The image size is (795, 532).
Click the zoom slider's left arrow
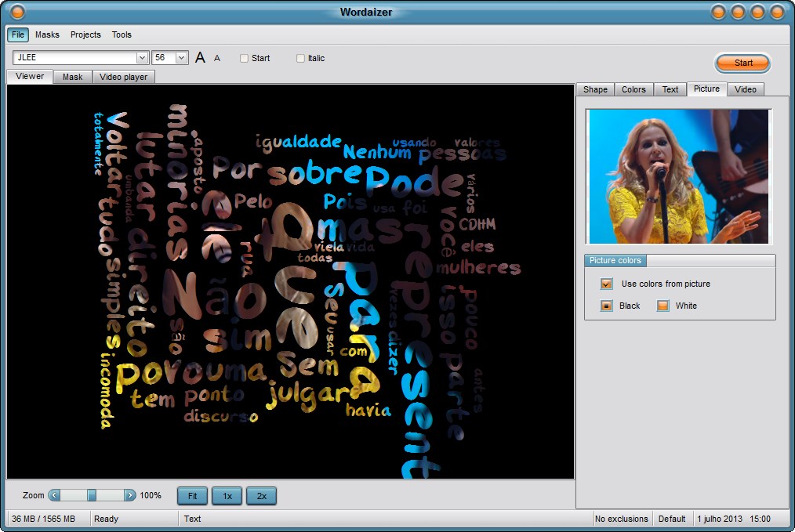(54, 495)
